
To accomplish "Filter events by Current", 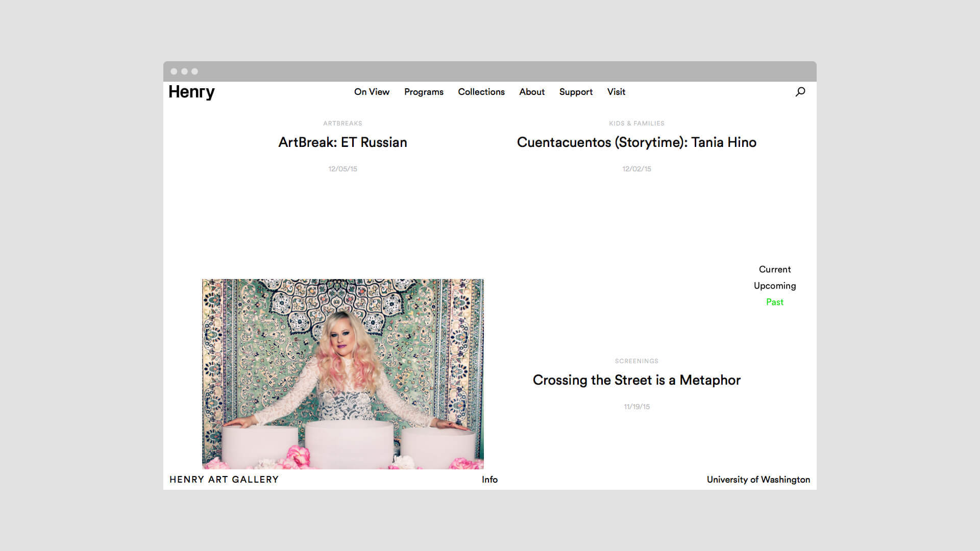I will coord(774,269).
